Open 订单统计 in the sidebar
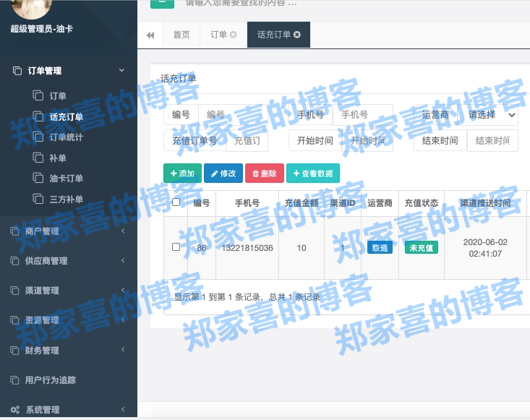Image resolution: width=530 pixels, height=420 pixels. click(x=67, y=137)
